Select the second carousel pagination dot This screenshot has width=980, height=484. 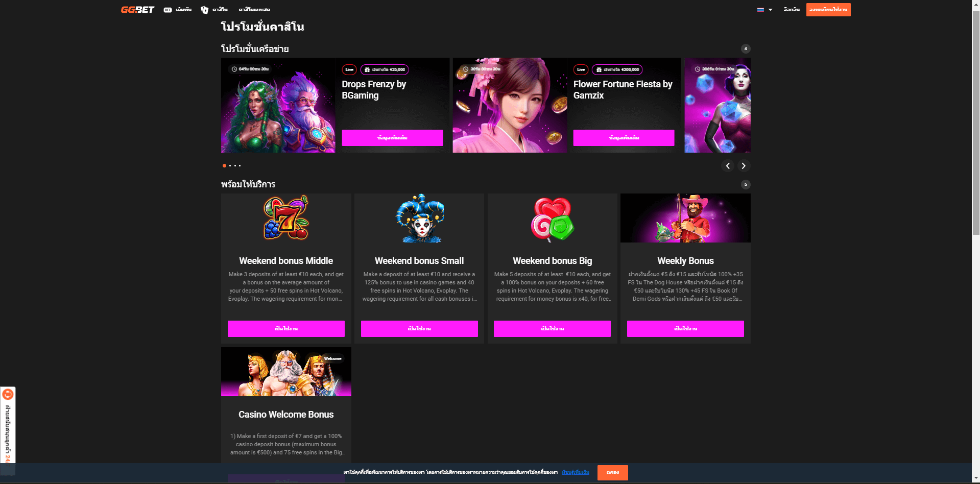(x=230, y=165)
